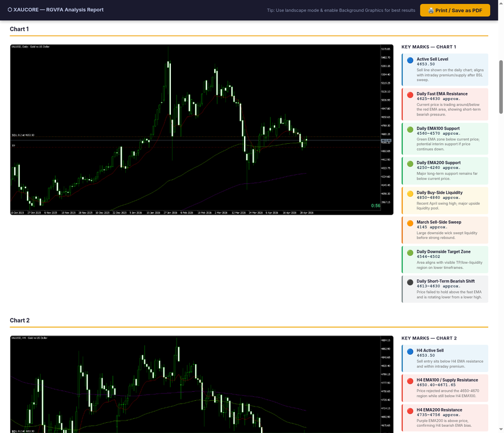Click the Daily Downside Target Zone title

[444, 251]
